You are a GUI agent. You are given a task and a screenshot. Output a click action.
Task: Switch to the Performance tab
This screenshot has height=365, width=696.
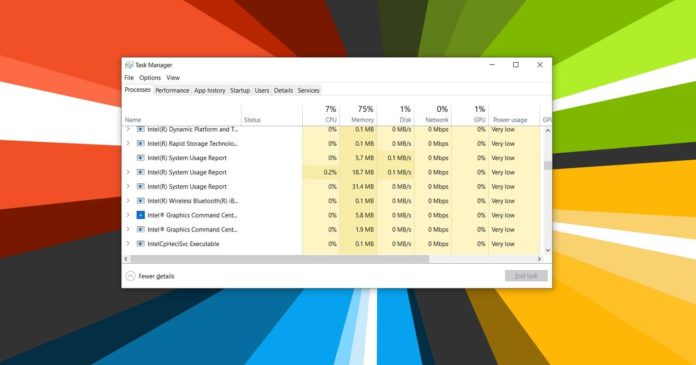point(172,90)
